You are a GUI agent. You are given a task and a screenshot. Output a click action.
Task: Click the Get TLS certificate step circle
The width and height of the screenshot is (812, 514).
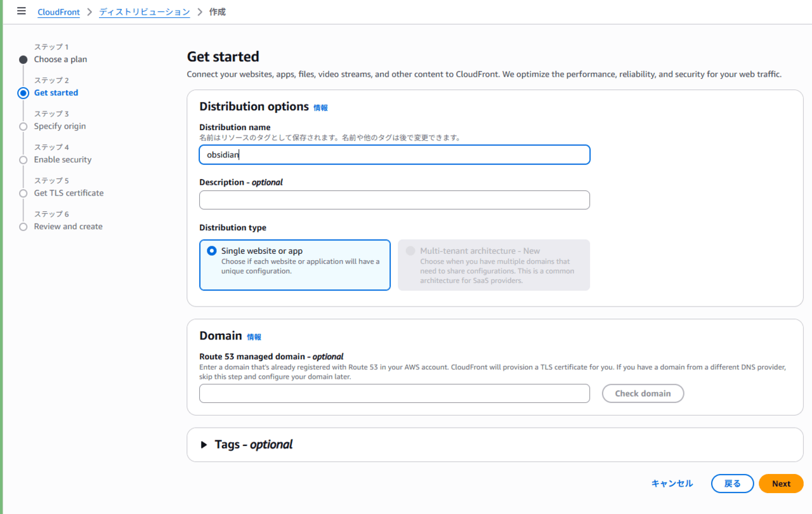pyautogui.click(x=23, y=194)
